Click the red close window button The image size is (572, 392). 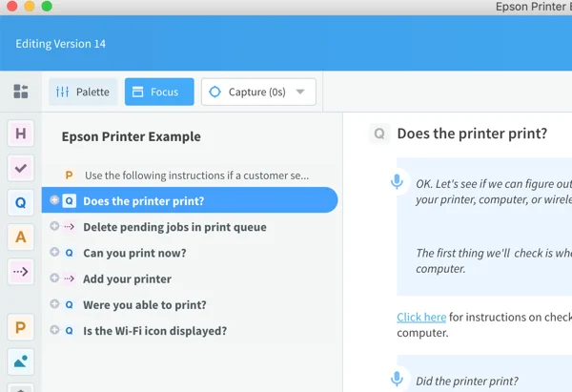point(12,6)
